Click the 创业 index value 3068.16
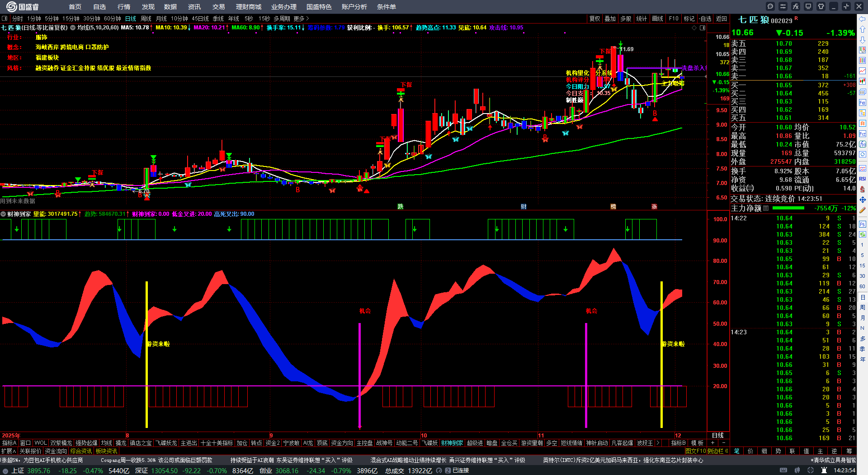 pyautogui.click(x=287, y=470)
